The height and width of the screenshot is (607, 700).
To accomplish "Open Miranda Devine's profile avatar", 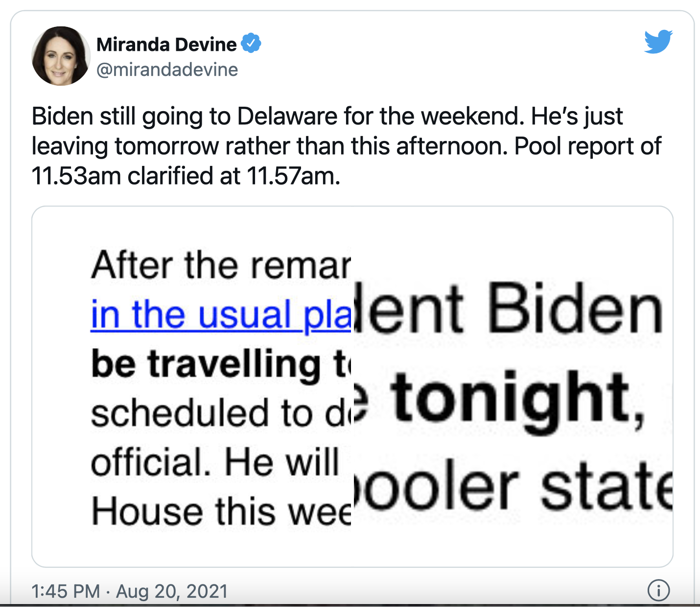I will coord(61,56).
